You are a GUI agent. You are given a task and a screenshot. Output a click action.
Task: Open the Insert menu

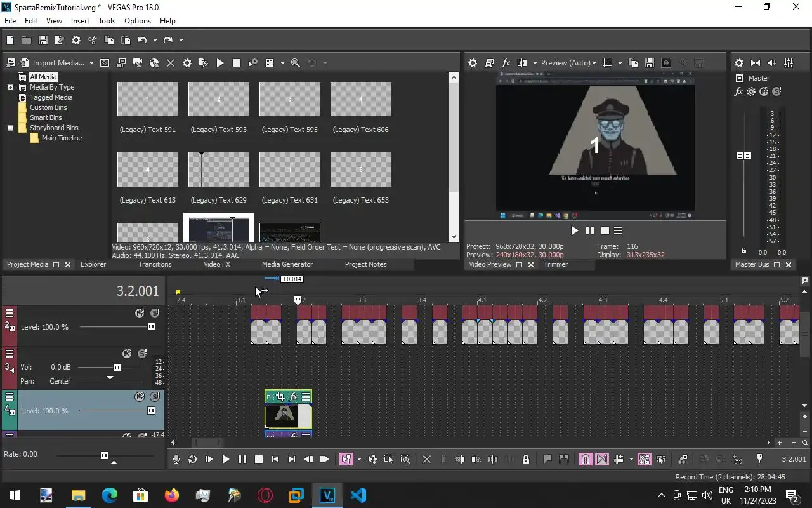(80, 21)
